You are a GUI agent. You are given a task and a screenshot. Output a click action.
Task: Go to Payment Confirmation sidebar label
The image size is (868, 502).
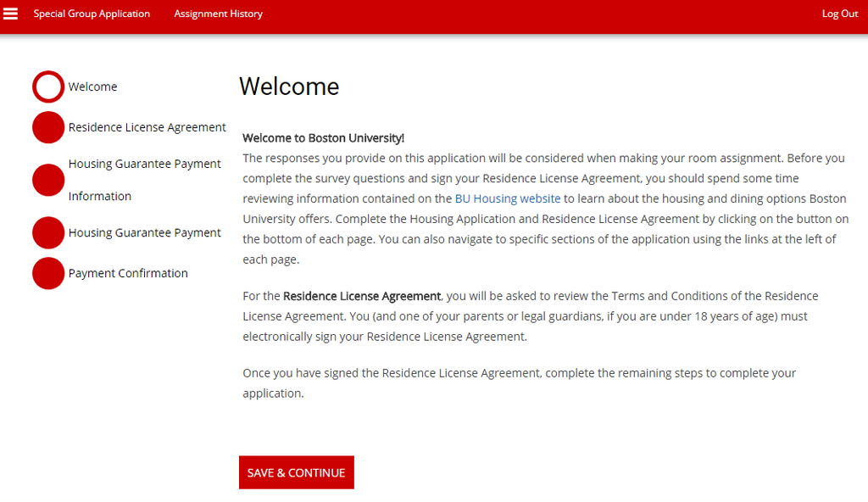click(x=128, y=273)
